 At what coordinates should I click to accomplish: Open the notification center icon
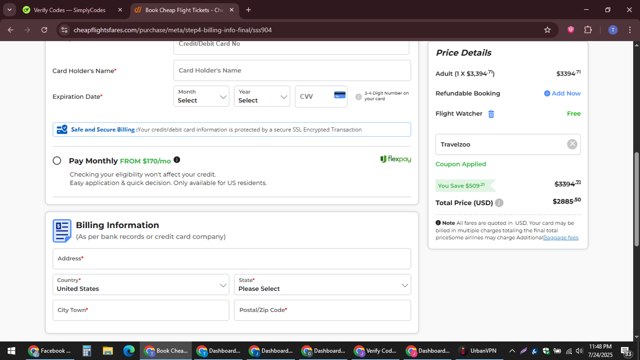coord(626,351)
